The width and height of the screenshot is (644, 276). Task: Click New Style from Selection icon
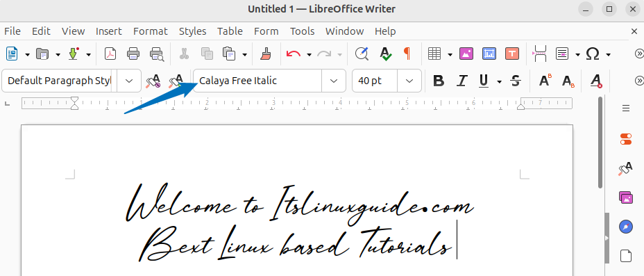tap(176, 81)
